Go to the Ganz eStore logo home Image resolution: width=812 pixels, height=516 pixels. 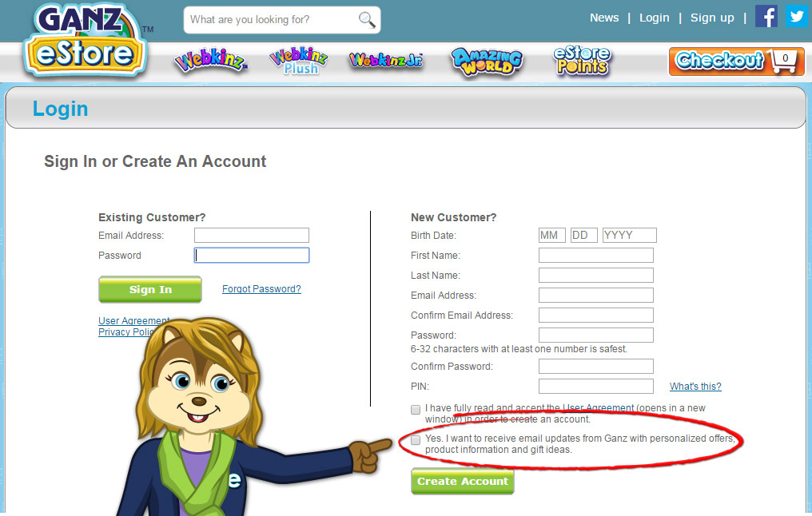85,40
